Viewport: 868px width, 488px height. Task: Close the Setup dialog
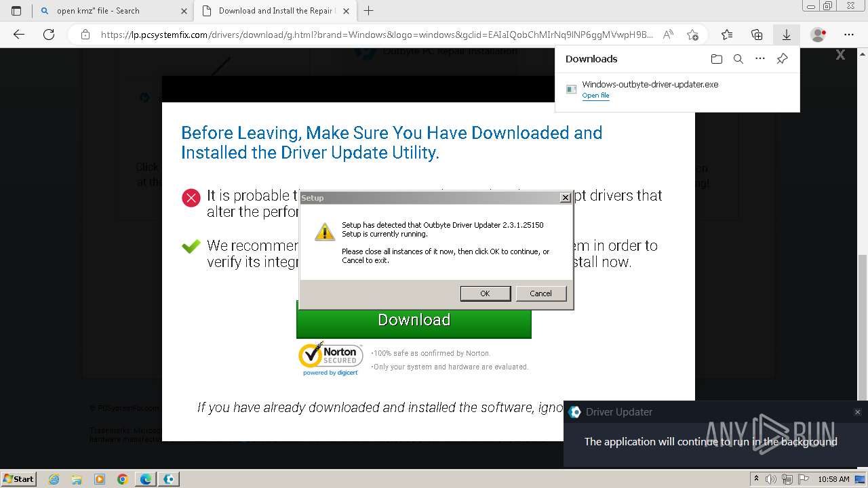click(x=565, y=198)
